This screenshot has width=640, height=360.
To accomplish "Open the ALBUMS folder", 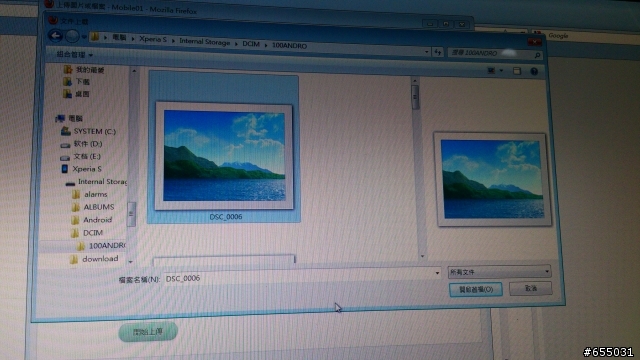I will click(x=99, y=207).
